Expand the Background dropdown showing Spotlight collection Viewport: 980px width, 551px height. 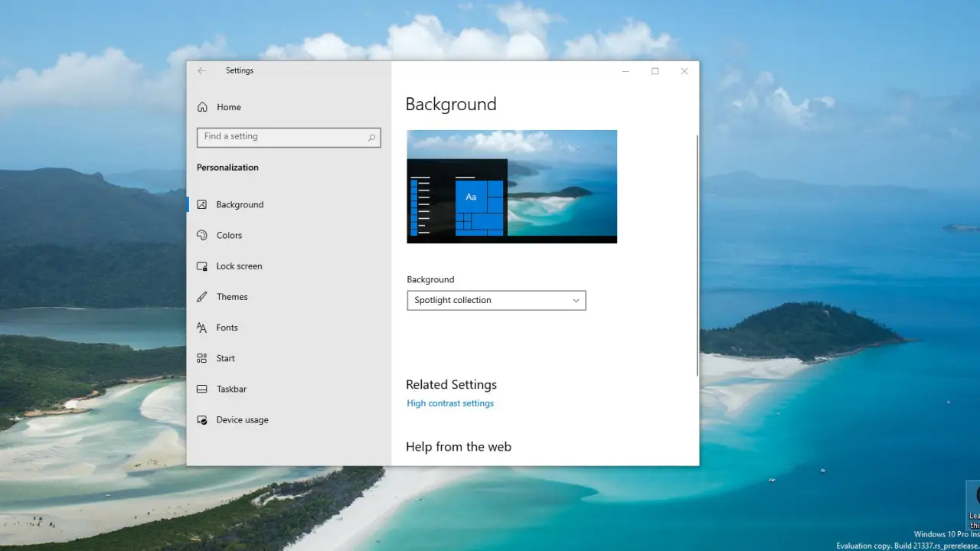[x=496, y=300]
